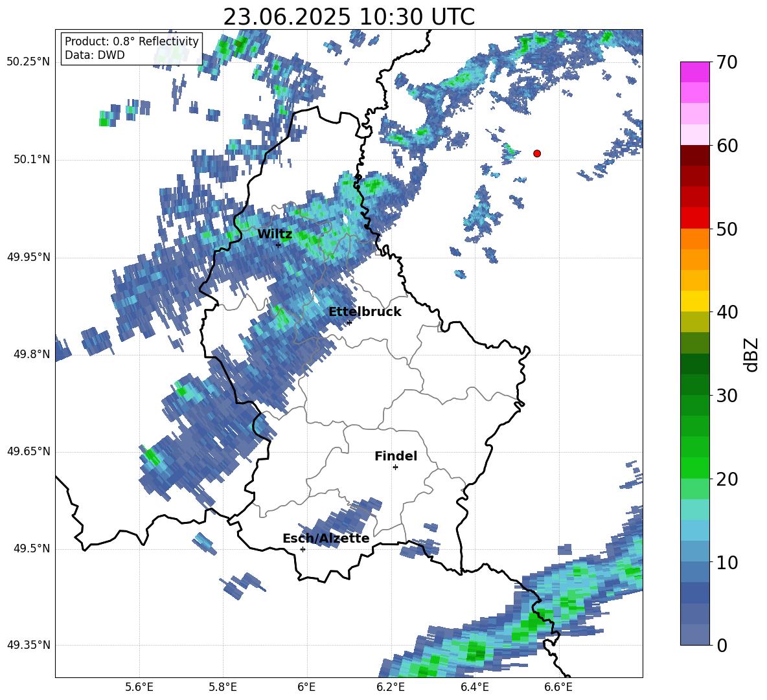Click the 49.5°N latitude label
This screenshot has height=700, width=767.
(32, 549)
